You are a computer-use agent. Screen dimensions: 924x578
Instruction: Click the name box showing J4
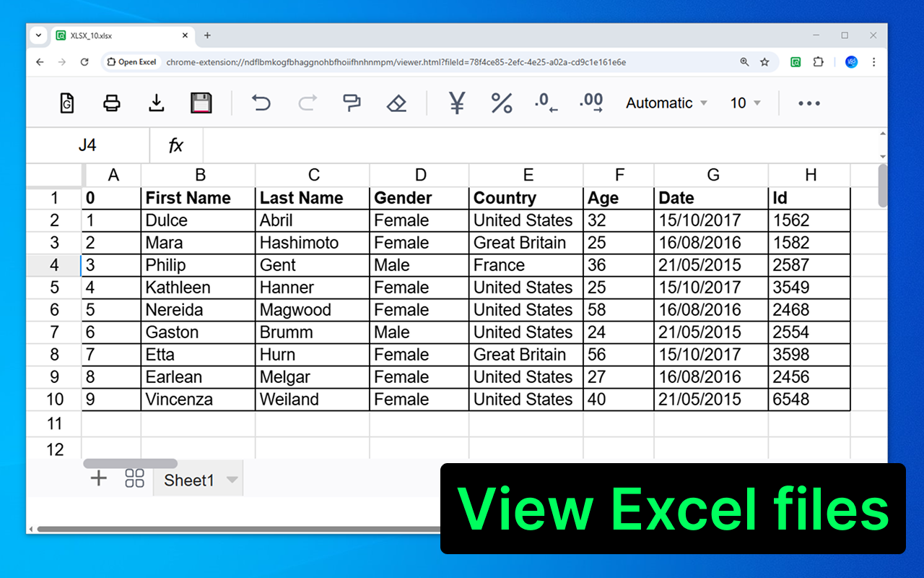pos(87,145)
